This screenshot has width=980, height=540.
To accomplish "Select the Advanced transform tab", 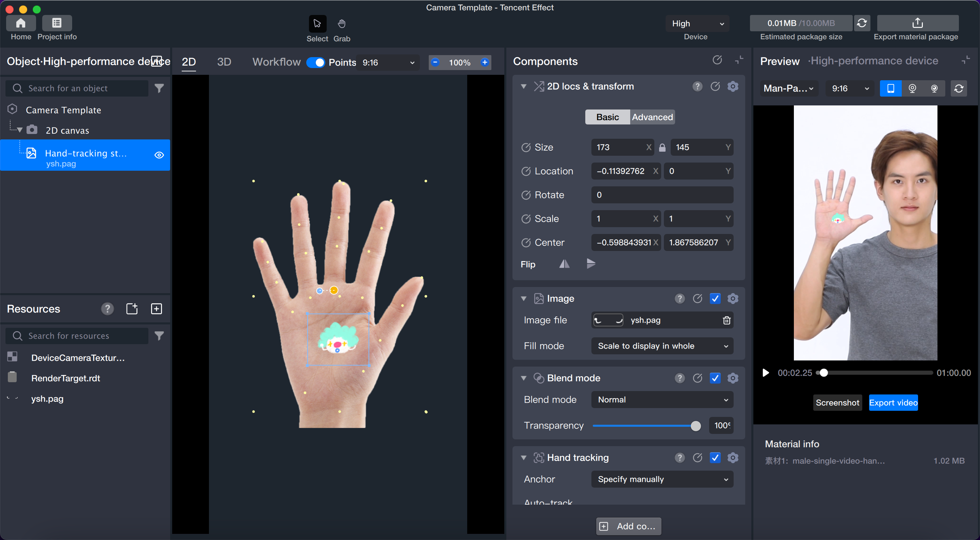I will (x=652, y=117).
